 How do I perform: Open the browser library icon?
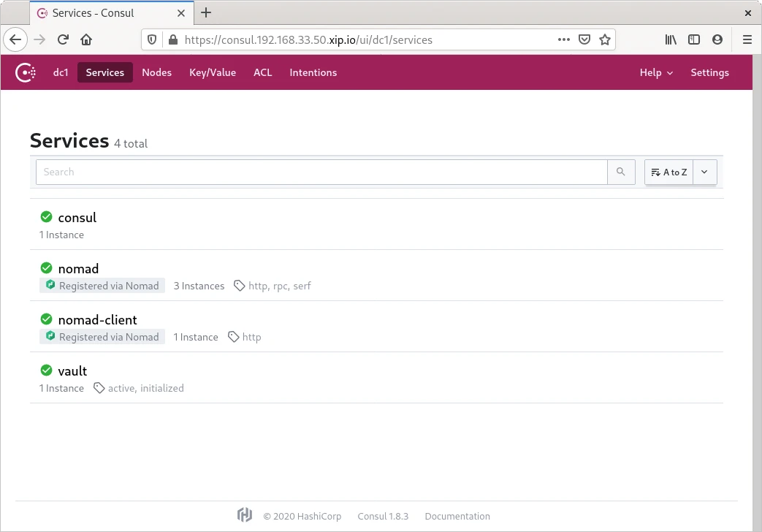pos(671,40)
